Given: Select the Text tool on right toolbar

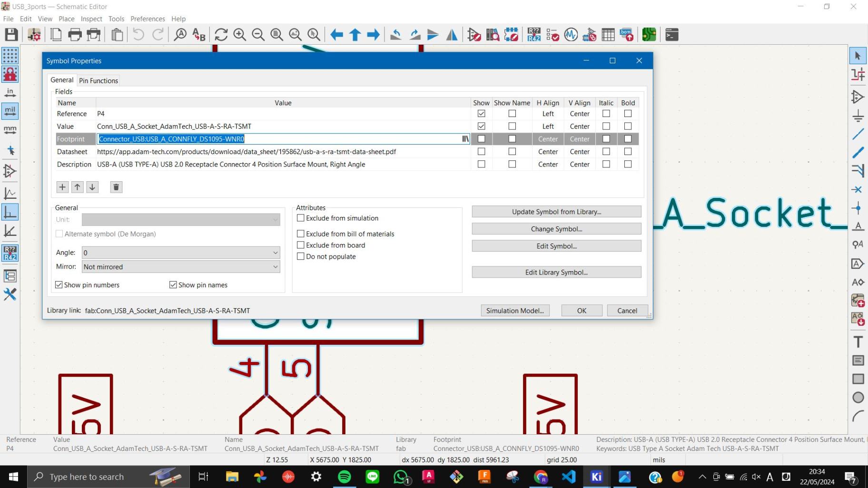Looking at the screenshot, I should coord(858,342).
